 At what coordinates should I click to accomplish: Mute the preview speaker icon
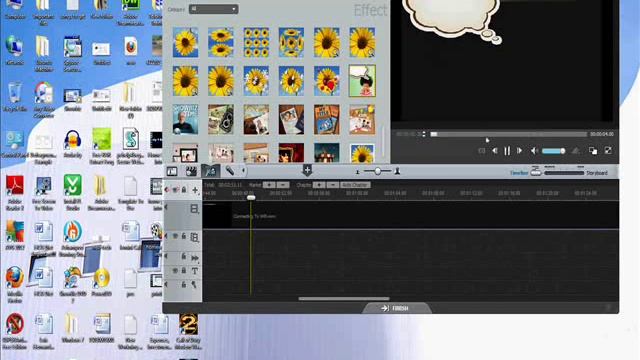[x=534, y=151]
